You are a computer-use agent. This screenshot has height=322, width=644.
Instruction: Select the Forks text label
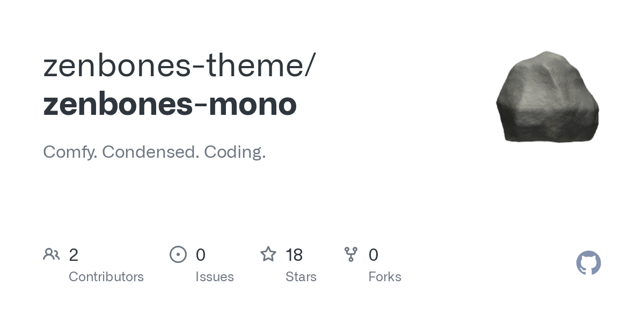tap(385, 277)
